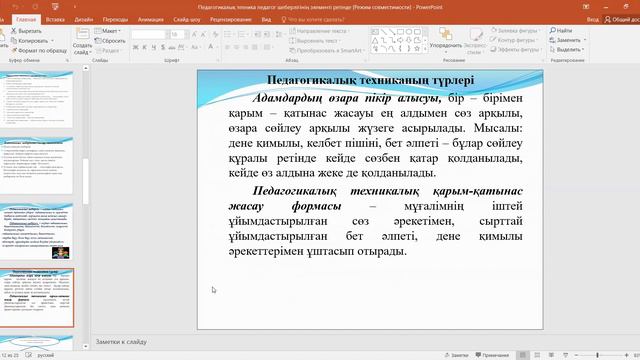The image size is (640, 360).
Task: Open the line spacing menu
Action: point(280,34)
